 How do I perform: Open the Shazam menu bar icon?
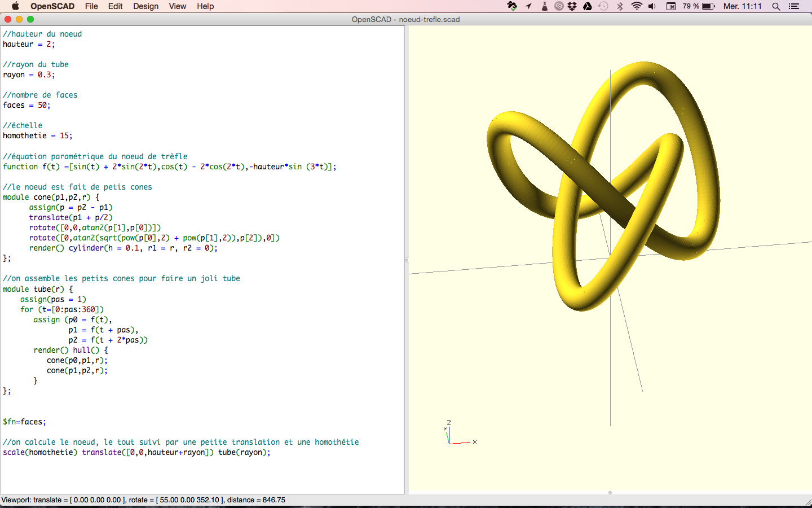[559, 6]
